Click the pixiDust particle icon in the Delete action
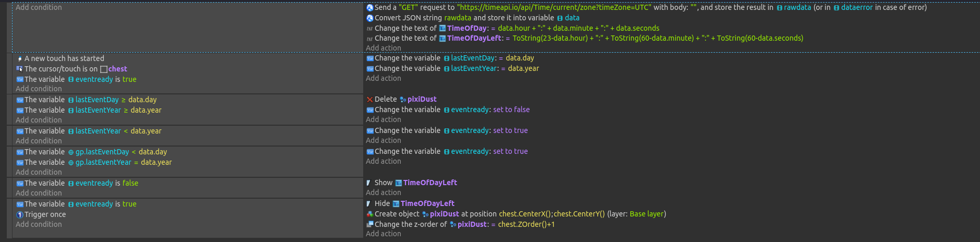This screenshot has width=980, height=242. click(x=403, y=99)
